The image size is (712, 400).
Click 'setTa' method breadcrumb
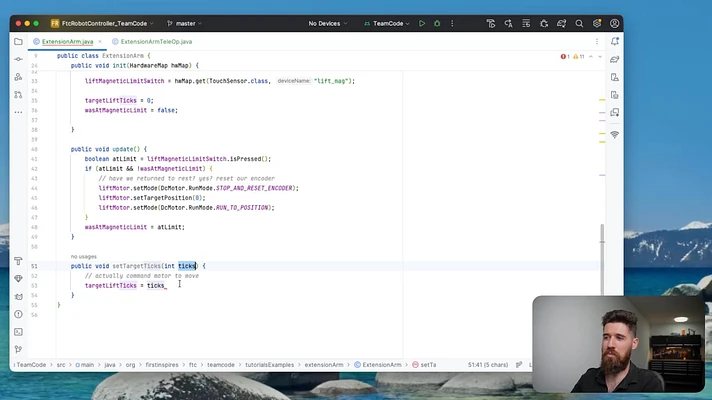(x=424, y=365)
